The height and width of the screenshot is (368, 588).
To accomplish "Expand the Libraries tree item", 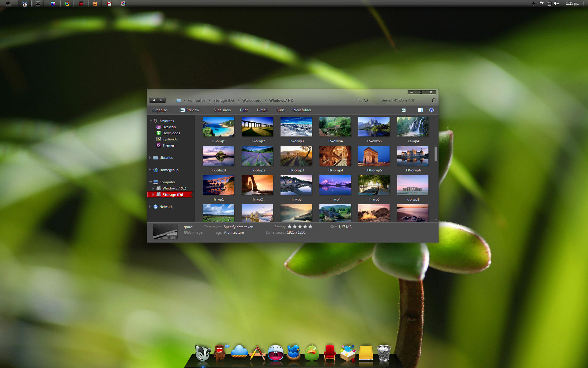I will click(152, 157).
